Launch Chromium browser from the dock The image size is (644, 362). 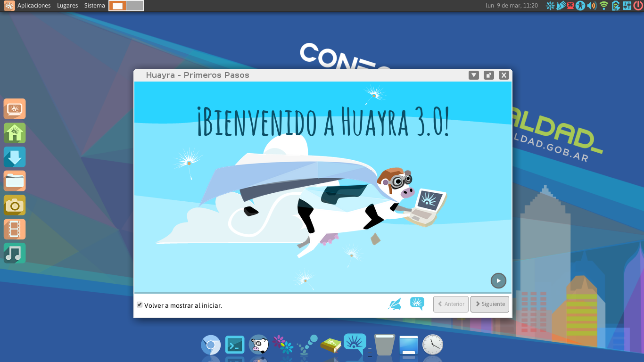tap(211, 345)
